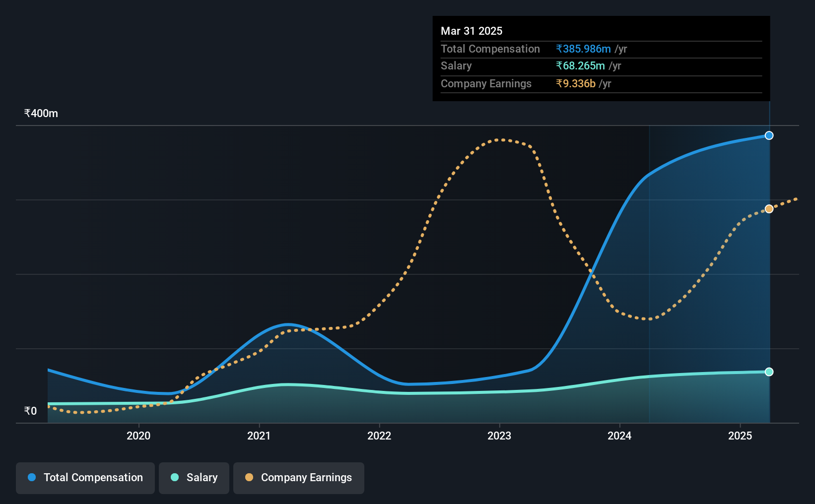Image resolution: width=815 pixels, height=504 pixels.
Task: Click the Salary tooltip row label
Action: [456, 65]
